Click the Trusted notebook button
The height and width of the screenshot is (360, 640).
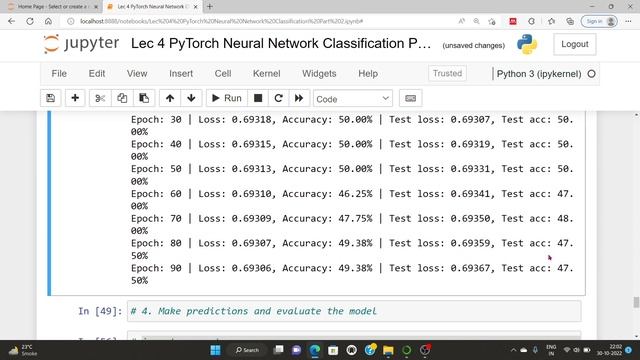pos(447,73)
